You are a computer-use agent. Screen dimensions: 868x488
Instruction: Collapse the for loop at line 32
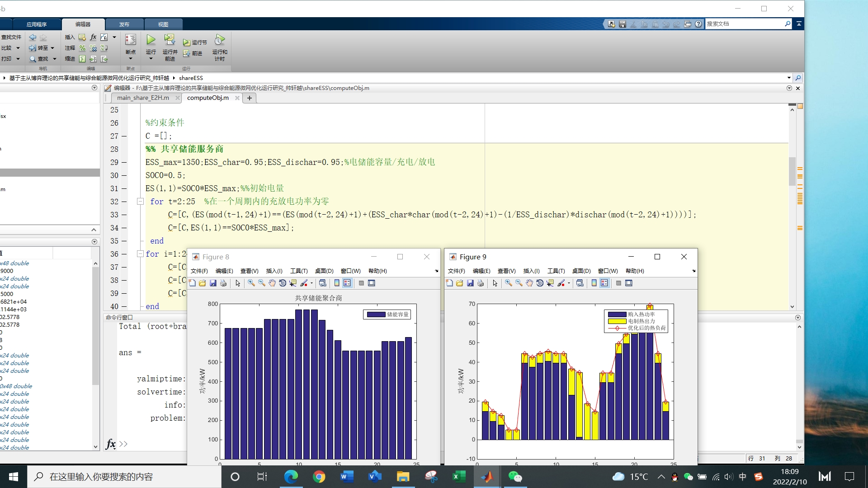[141, 202]
